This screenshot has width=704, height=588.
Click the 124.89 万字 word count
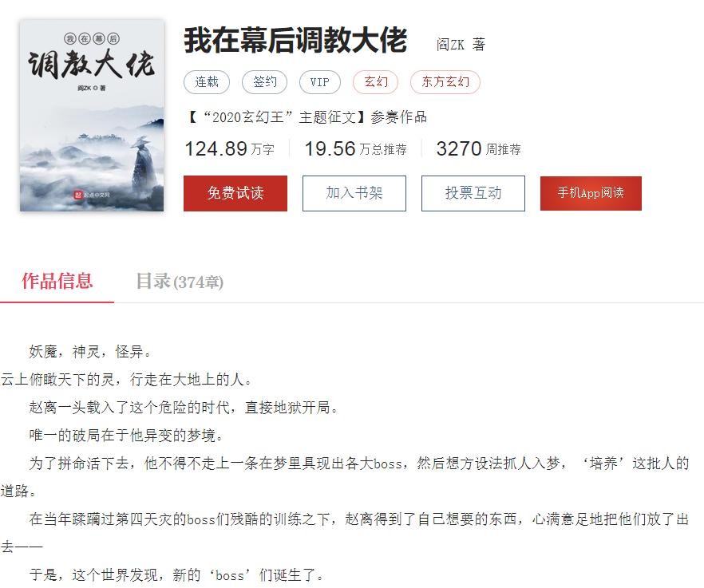[x=230, y=148]
